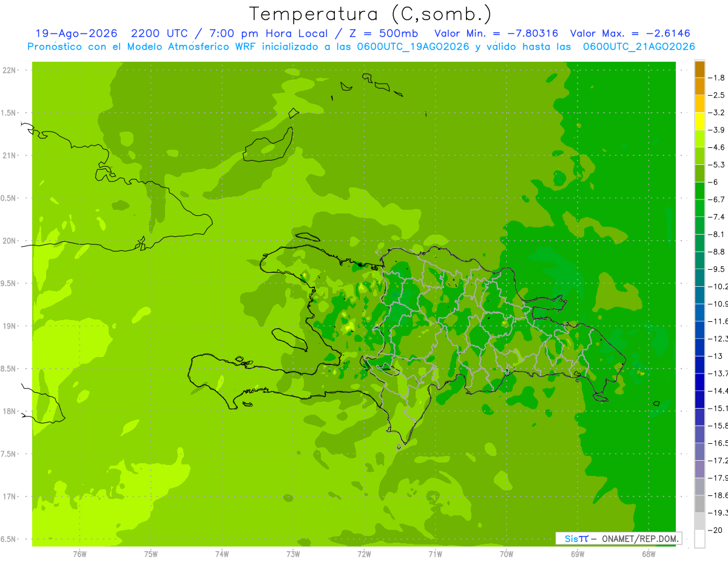Click the gray legend swatch between -18.6 and -19.3
Viewport: 728px width, 562px height.
[699, 504]
